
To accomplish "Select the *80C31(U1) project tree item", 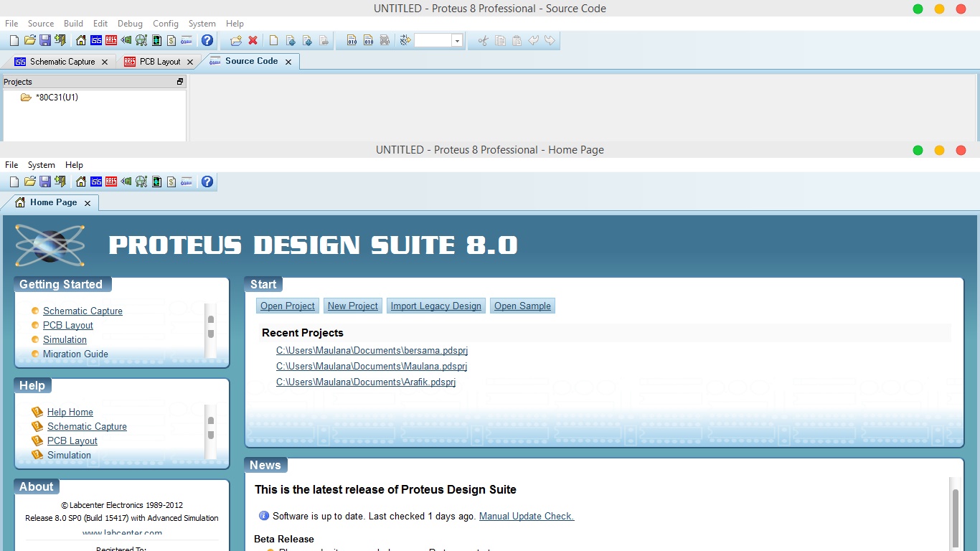I will click(57, 98).
